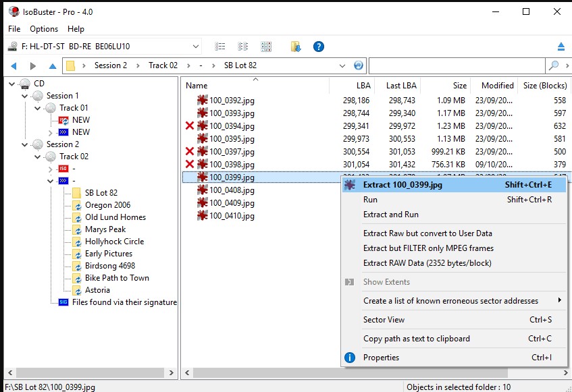
Task: Switch to large thumbnails view icon
Action: (266, 47)
